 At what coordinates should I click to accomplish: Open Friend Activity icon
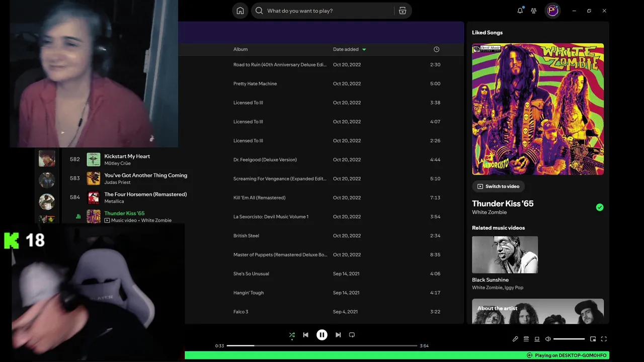(534, 11)
